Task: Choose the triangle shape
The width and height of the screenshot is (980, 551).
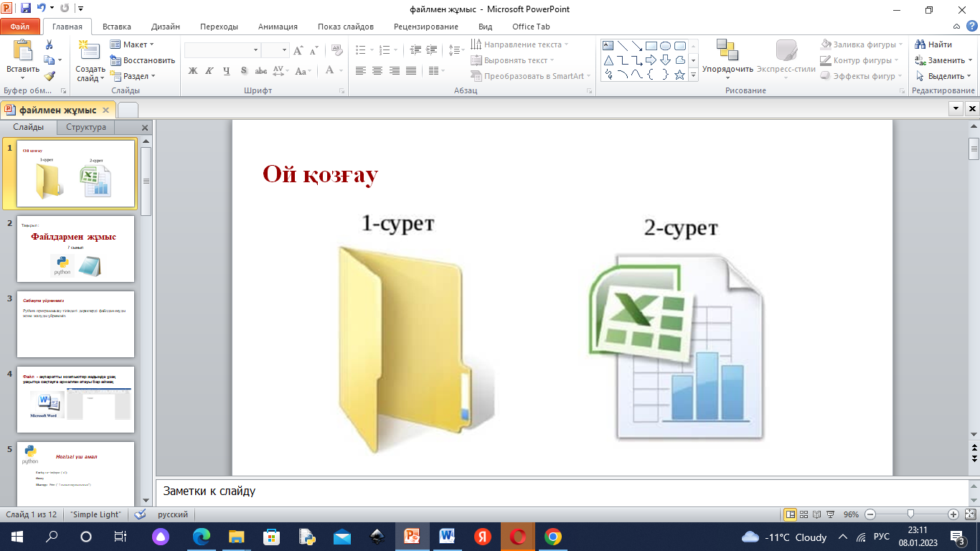Action: pyautogui.click(x=608, y=60)
